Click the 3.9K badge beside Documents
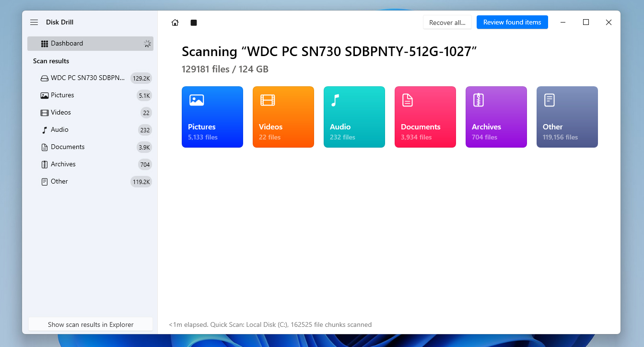Image resolution: width=644 pixels, height=347 pixels. (x=144, y=147)
